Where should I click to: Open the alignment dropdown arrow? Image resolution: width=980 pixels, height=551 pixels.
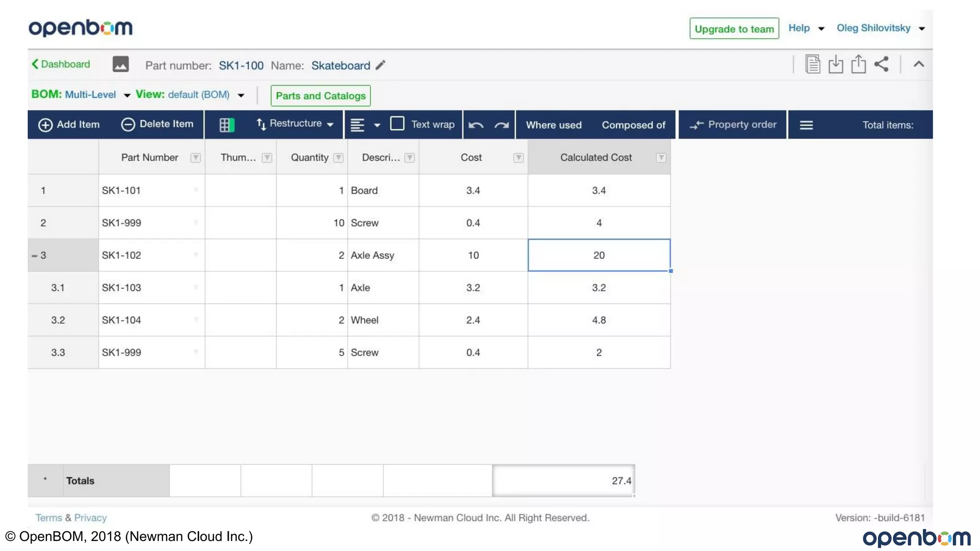point(377,125)
